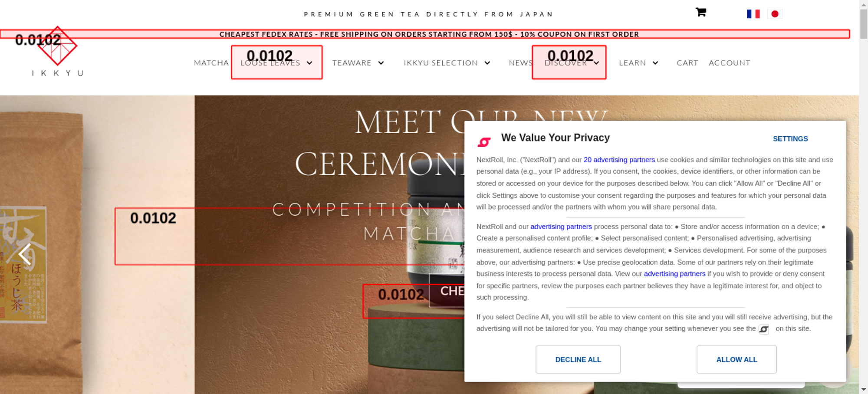Click NextRoll logo in privacy dialog
The width and height of the screenshot is (868, 394).
pos(484,142)
